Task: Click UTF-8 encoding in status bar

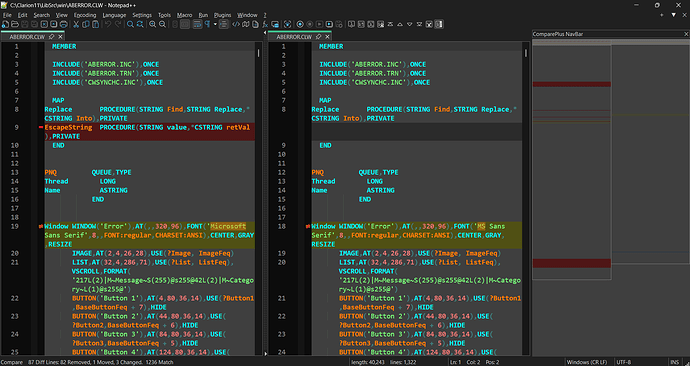Action: (624, 362)
